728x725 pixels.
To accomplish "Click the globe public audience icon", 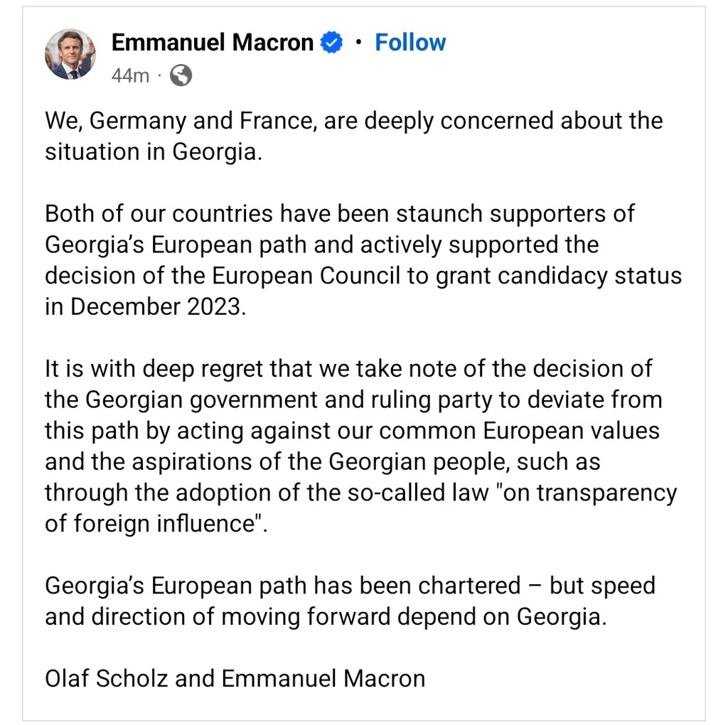I will [x=181, y=75].
